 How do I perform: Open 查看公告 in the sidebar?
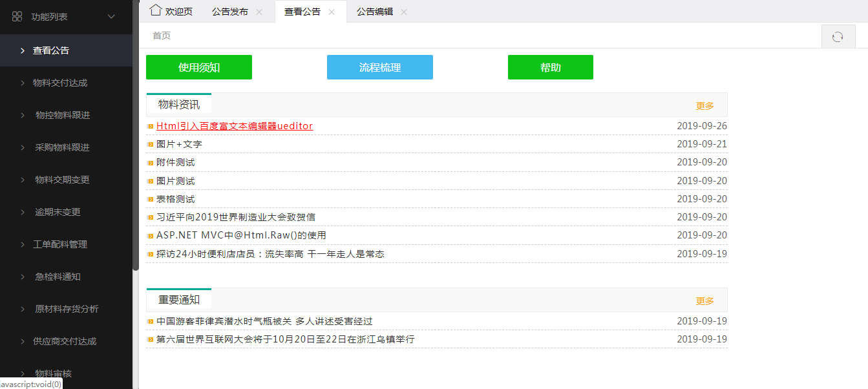coord(51,50)
